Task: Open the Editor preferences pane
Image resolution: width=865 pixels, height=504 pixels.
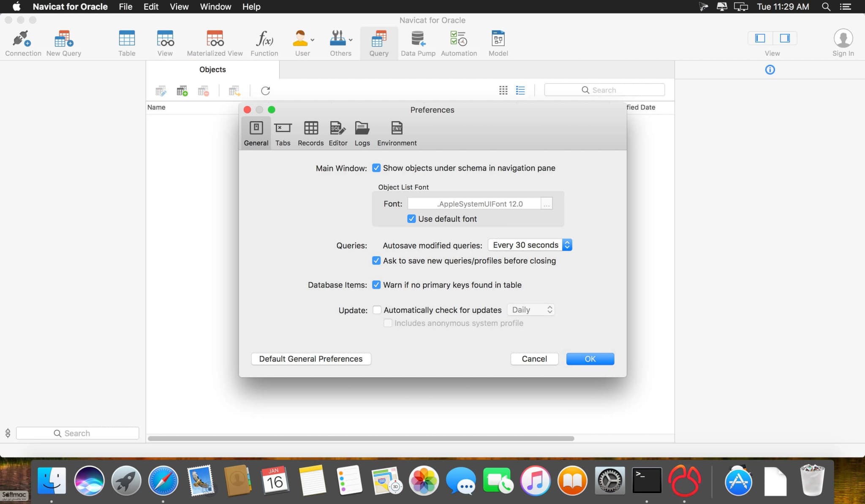Action: (338, 133)
